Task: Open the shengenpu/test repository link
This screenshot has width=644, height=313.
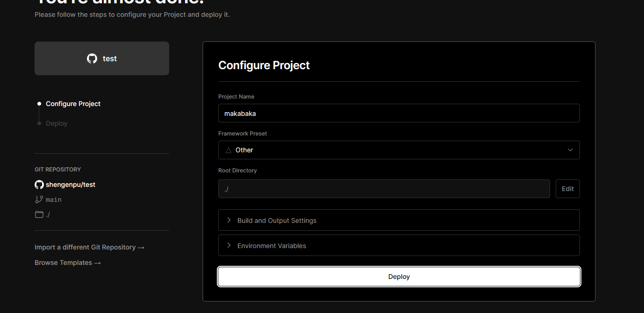Action: [x=71, y=185]
